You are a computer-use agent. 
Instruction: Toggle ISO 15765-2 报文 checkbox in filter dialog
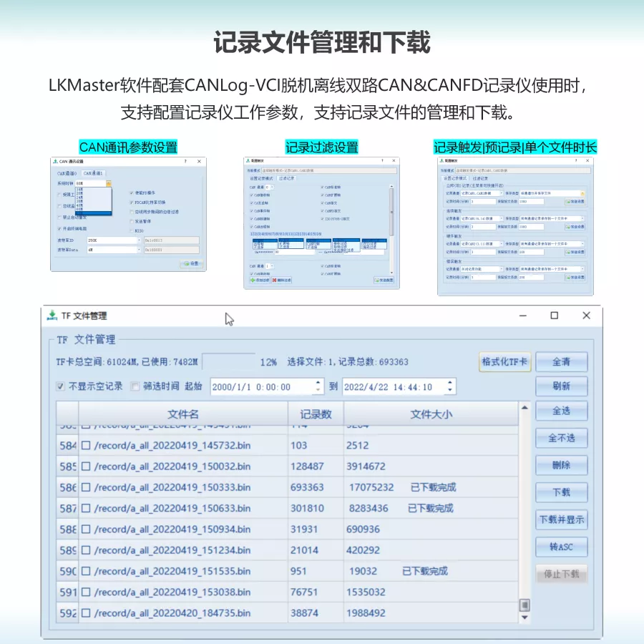pos(323,219)
